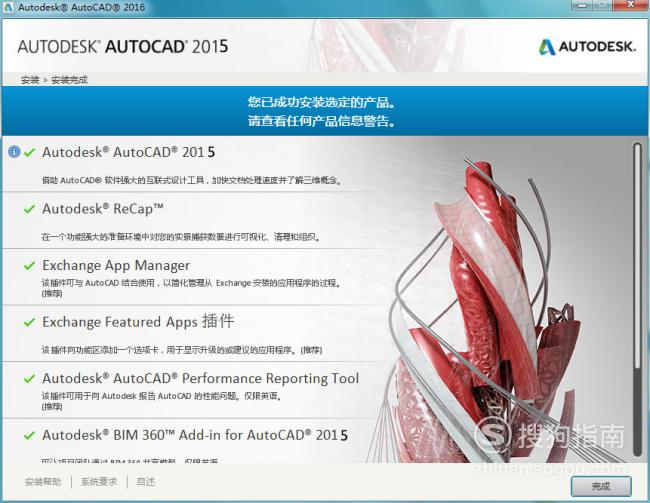Open the 系统要求 link
Screen dimensions: 650x503
(99, 481)
